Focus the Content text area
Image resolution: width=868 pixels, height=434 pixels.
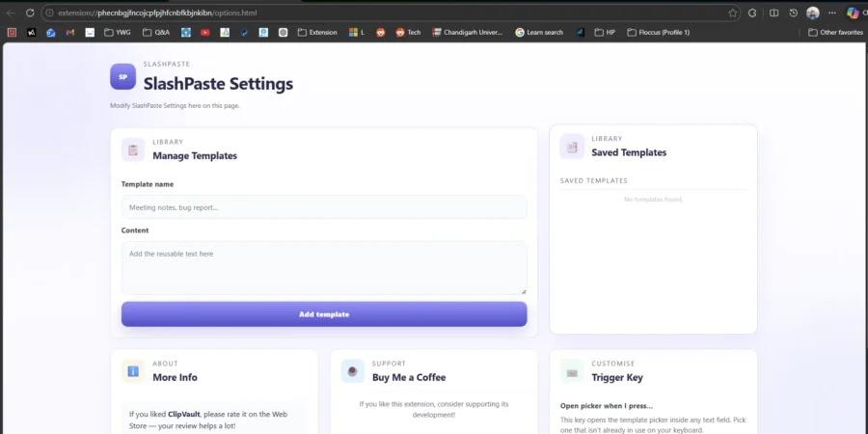pyautogui.click(x=324, y=268)
